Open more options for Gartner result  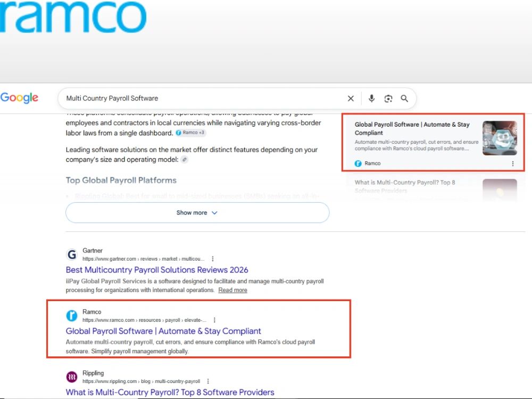[213, 259]
